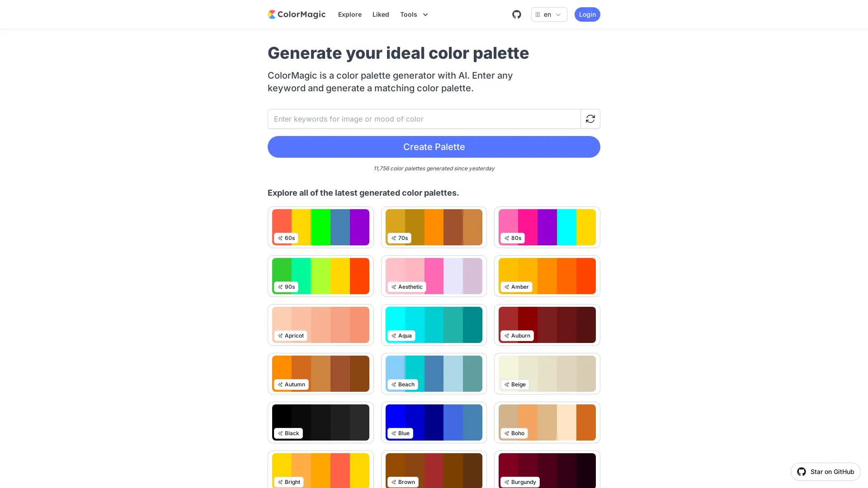Click the sparkle icon on the Aqua palette
868x488 pixels.
point(394,335)
